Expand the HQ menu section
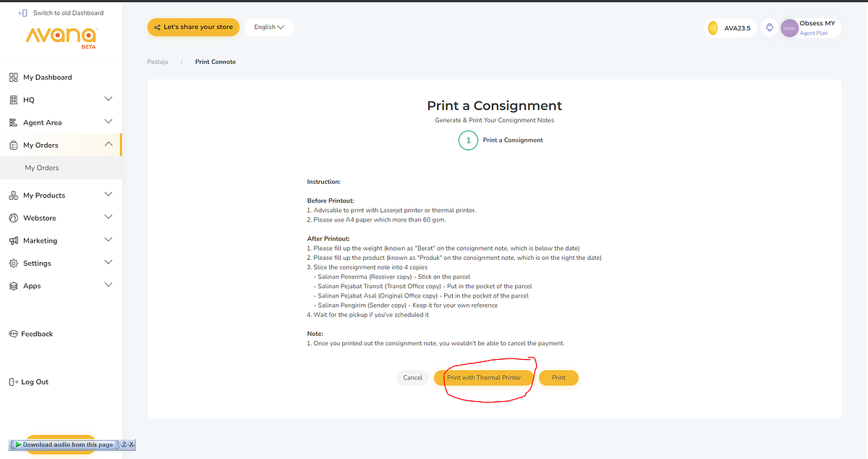868x459 pixels. [108, 99]
